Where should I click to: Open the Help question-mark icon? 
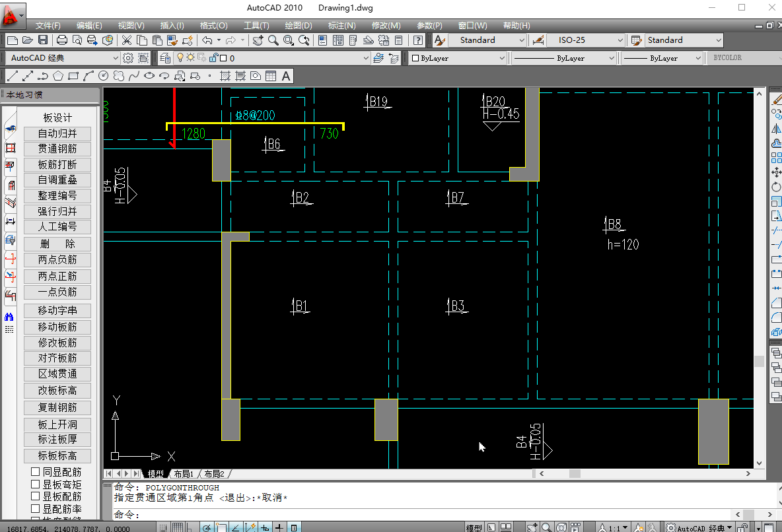pos(418,40)
